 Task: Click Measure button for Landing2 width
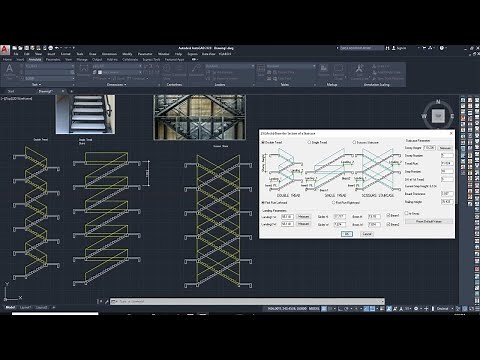[x=303, y=224]
